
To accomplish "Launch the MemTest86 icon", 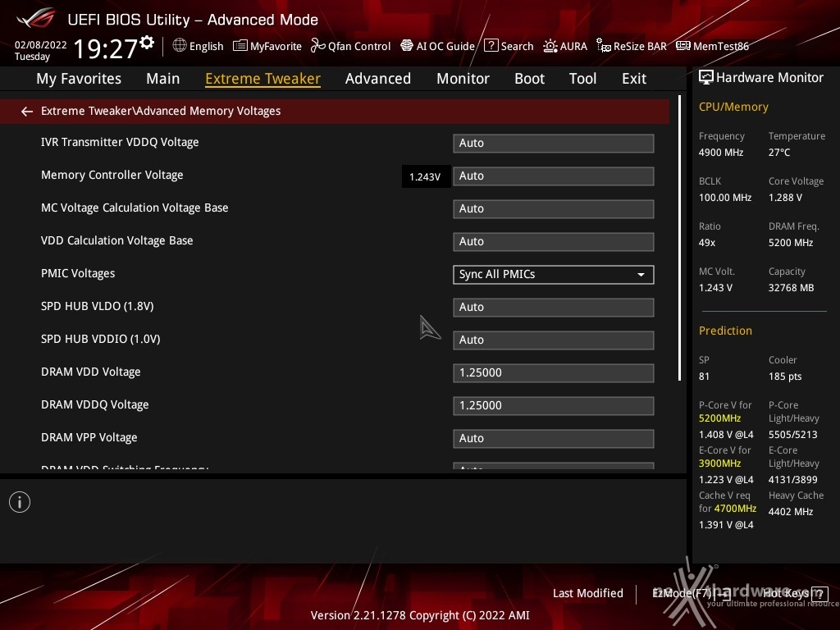I will coord(683,46).
